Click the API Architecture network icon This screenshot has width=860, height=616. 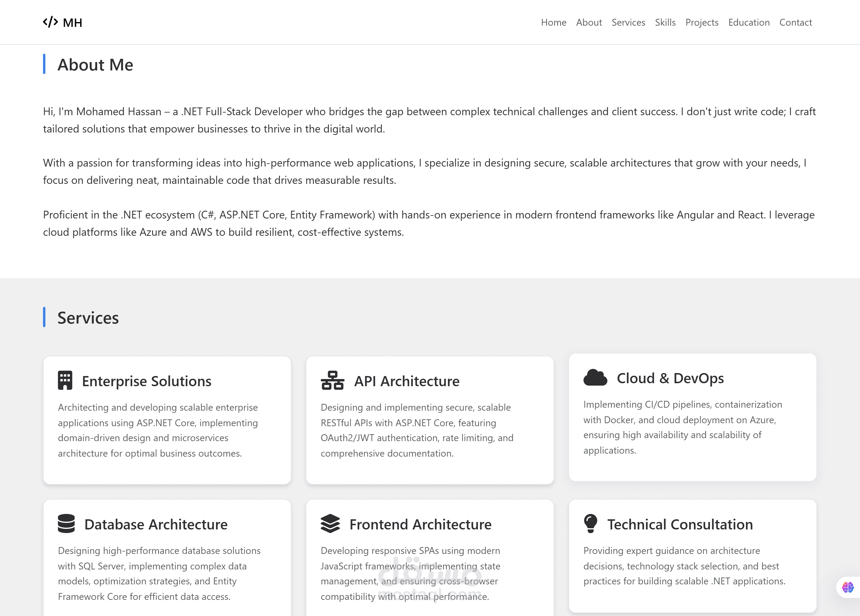point(332,380)
